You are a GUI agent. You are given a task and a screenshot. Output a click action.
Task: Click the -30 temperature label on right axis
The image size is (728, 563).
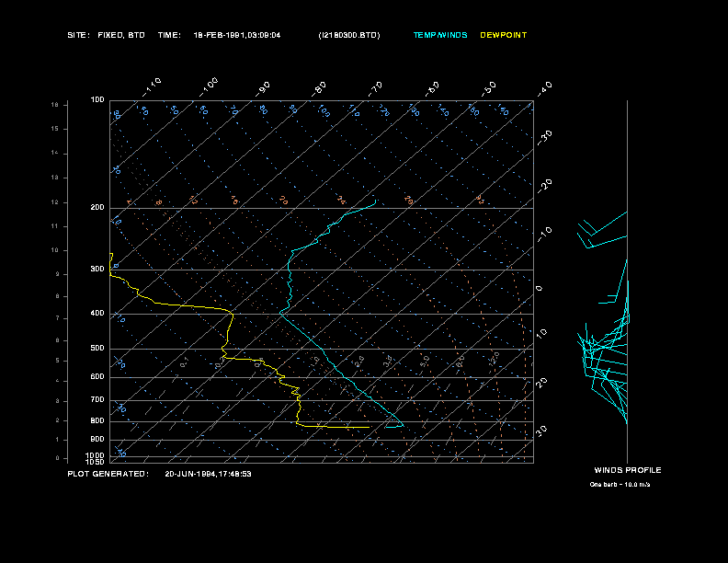(x=544, y=137)
